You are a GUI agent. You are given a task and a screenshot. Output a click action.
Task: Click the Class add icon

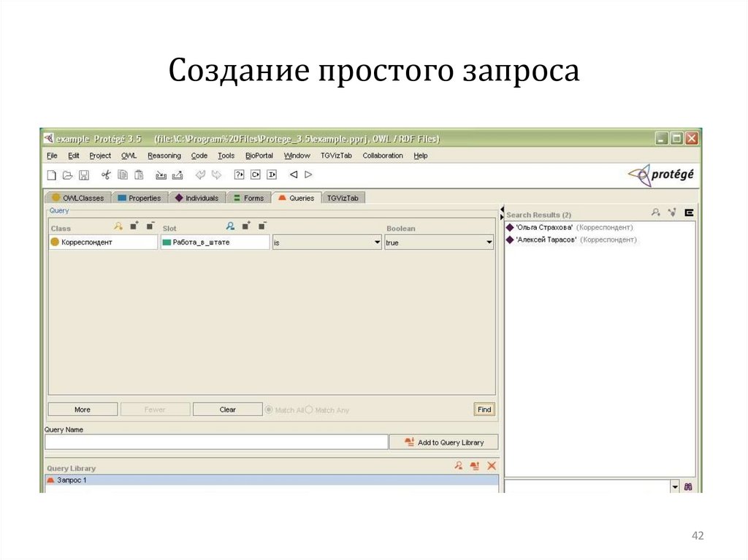pos(134,226)
